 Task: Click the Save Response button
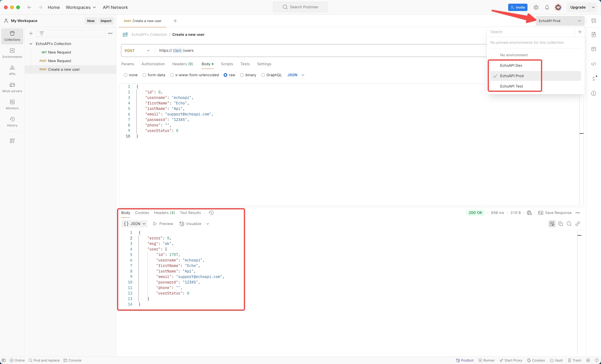point(554,212)
